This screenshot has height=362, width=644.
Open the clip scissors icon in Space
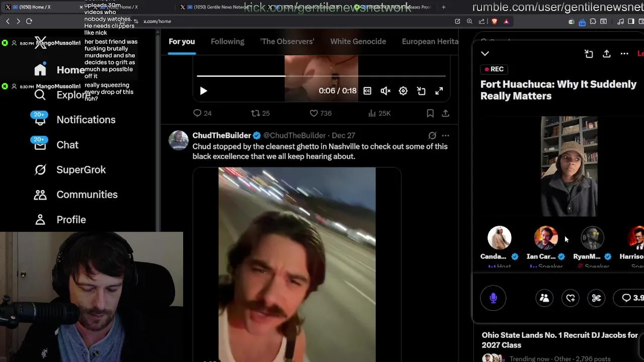[x=596, y=298]
